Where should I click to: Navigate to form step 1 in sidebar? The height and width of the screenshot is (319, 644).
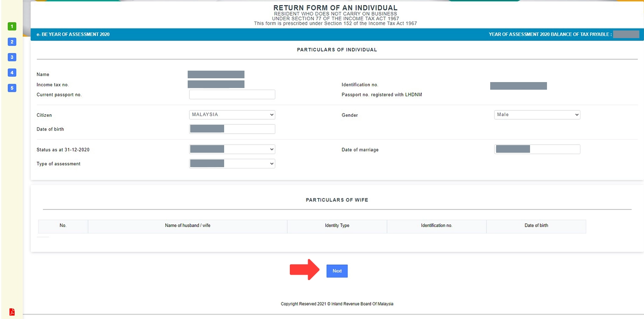click(x=11, y=26)
